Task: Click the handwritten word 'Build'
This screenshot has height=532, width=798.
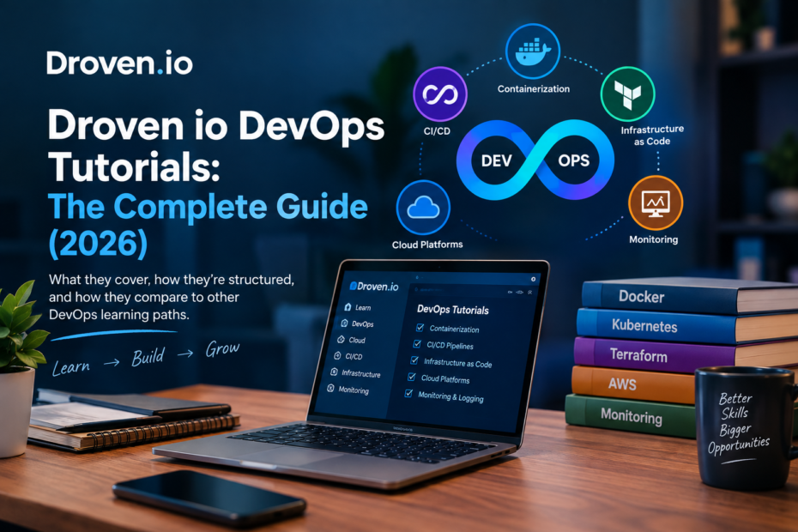Action: coord(148,356)
